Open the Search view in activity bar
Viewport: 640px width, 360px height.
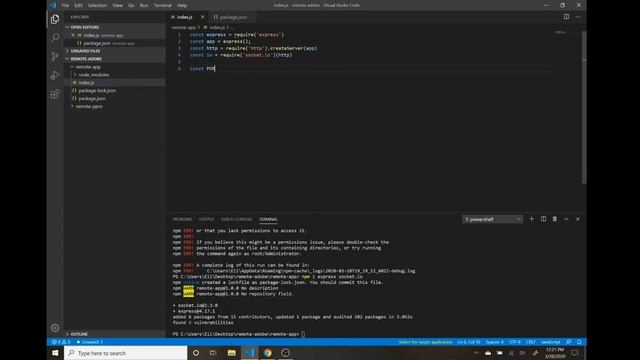coord(55,38)
